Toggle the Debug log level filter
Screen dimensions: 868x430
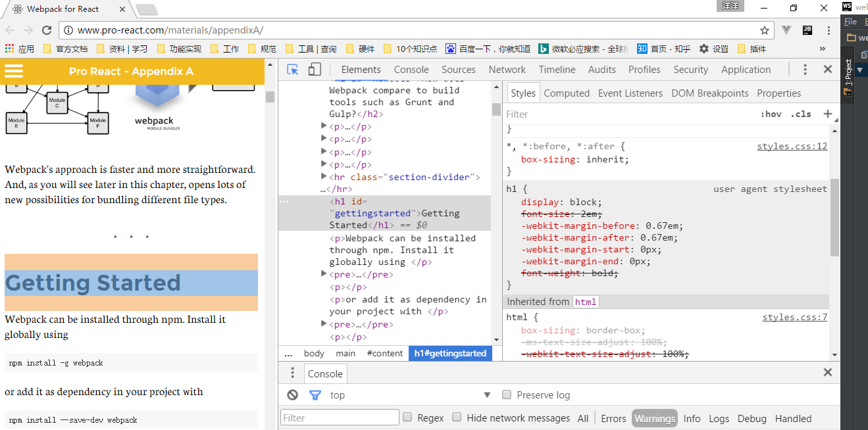(x=752, y=418)
